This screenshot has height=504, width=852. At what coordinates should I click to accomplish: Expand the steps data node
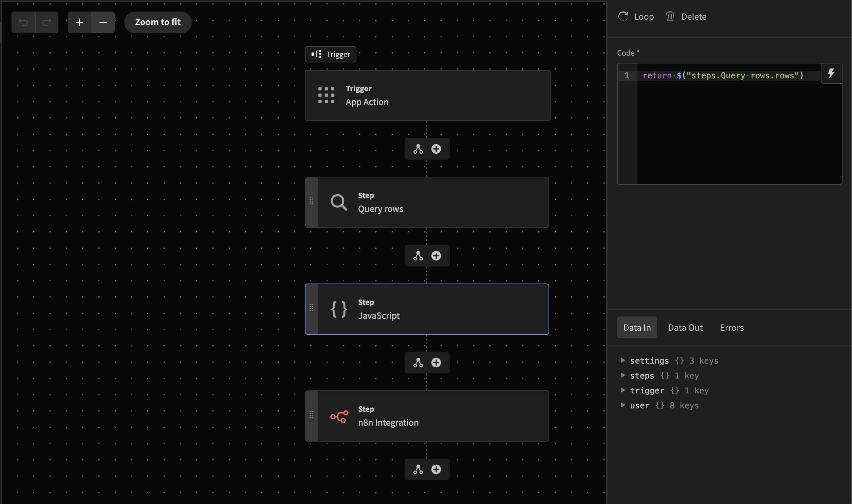pos(623,375)
